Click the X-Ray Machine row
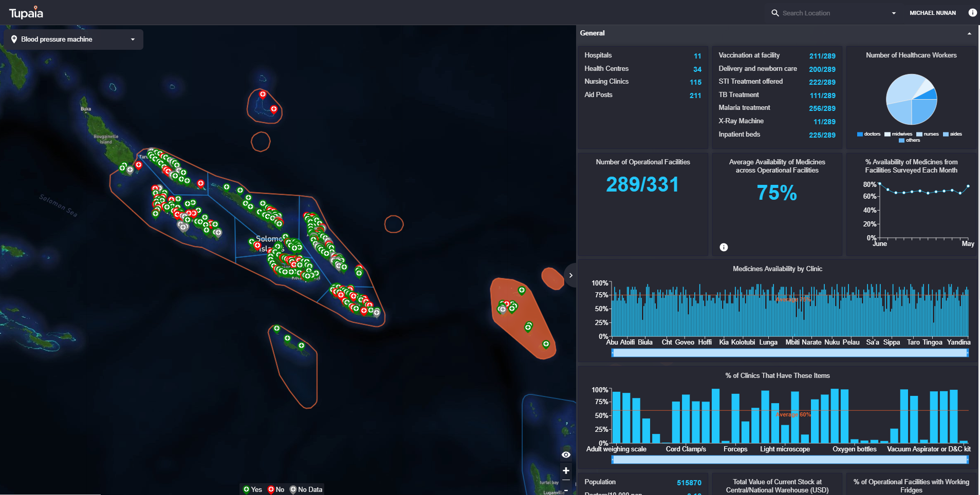This screenshot has width=980, height=495. pyautogui.click(x=777, y=121)
